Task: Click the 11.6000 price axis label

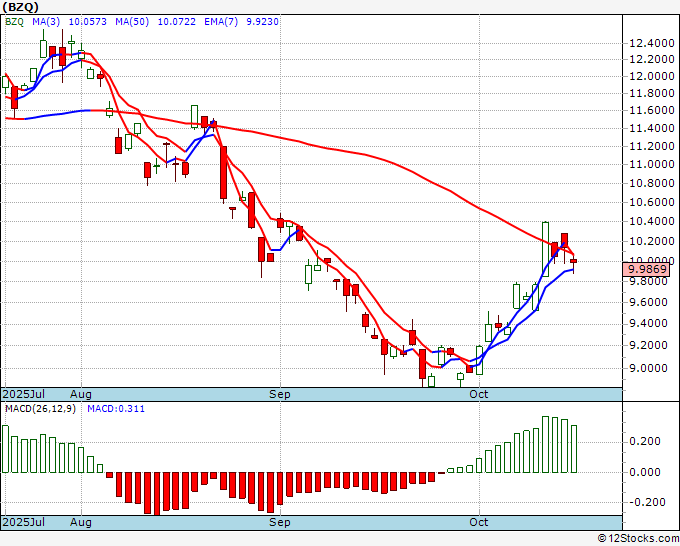Action: pos(652,111)
